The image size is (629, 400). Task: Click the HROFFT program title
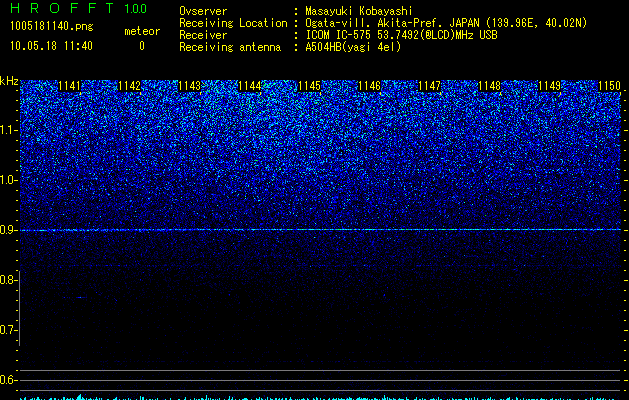coord(62,8)
